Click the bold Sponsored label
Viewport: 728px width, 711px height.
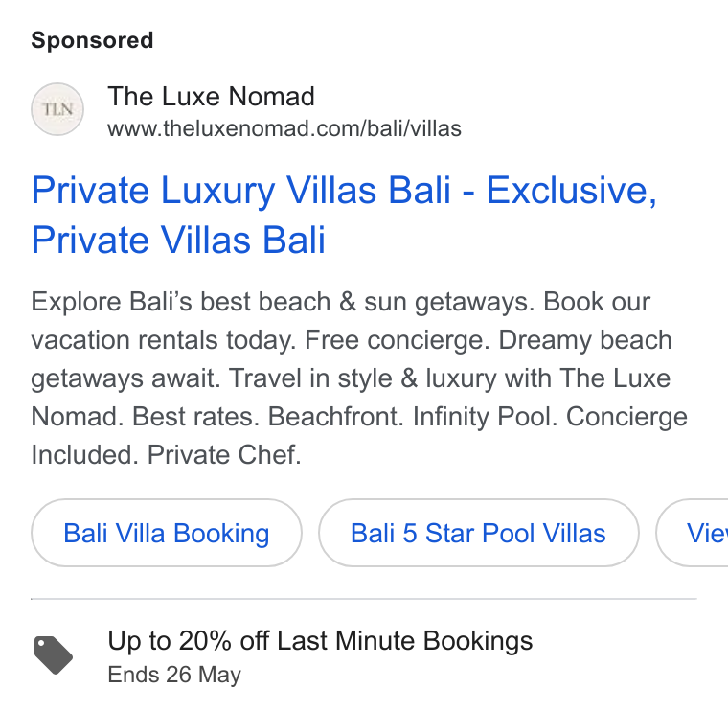[92, 40]
